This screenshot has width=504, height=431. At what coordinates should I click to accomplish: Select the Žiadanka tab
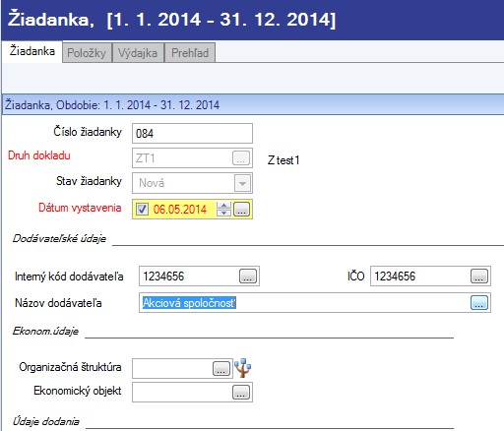pyautogui.click(x=31, y=51)
